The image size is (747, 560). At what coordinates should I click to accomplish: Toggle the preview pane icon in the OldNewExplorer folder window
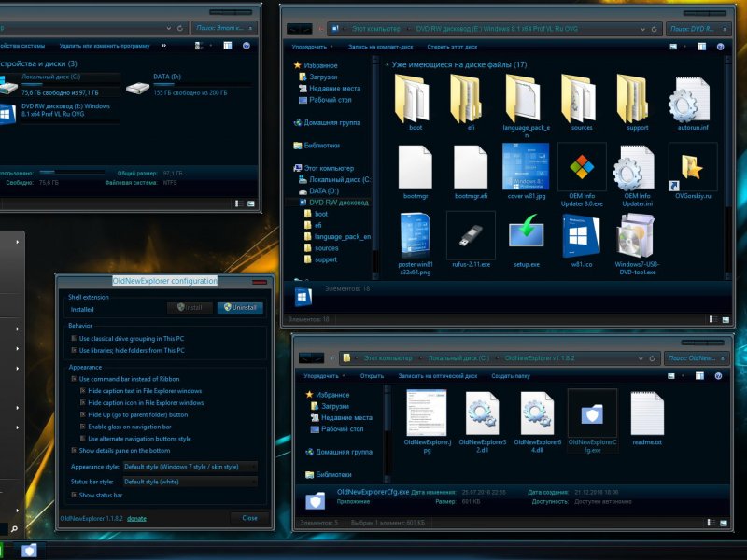pyautogui.click(x=699, y=376)
